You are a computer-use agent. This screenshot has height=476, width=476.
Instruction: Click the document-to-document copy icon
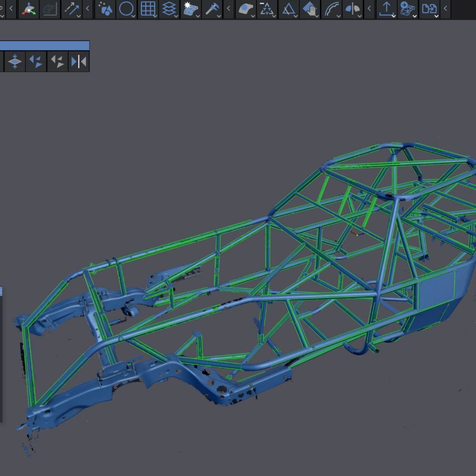(429, 9)
